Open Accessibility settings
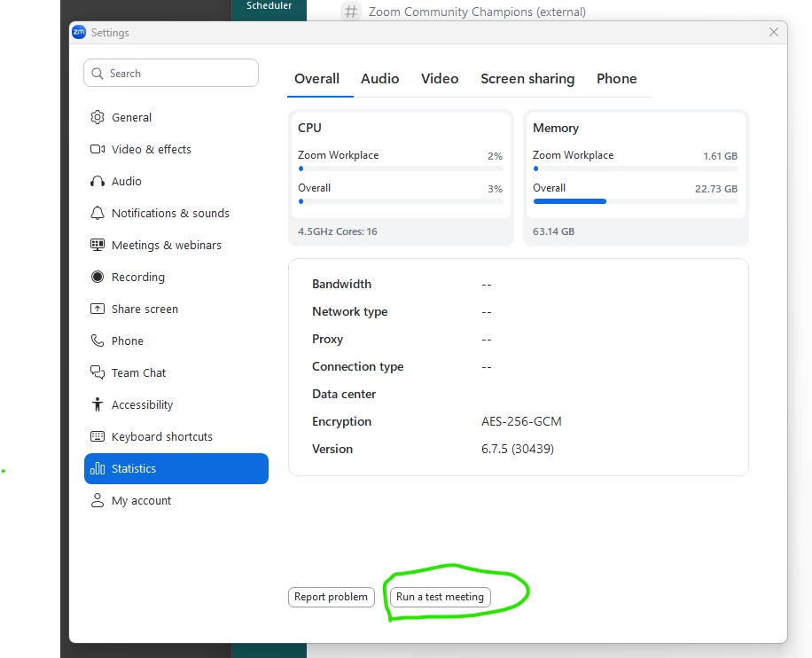 tap(176, 404)
